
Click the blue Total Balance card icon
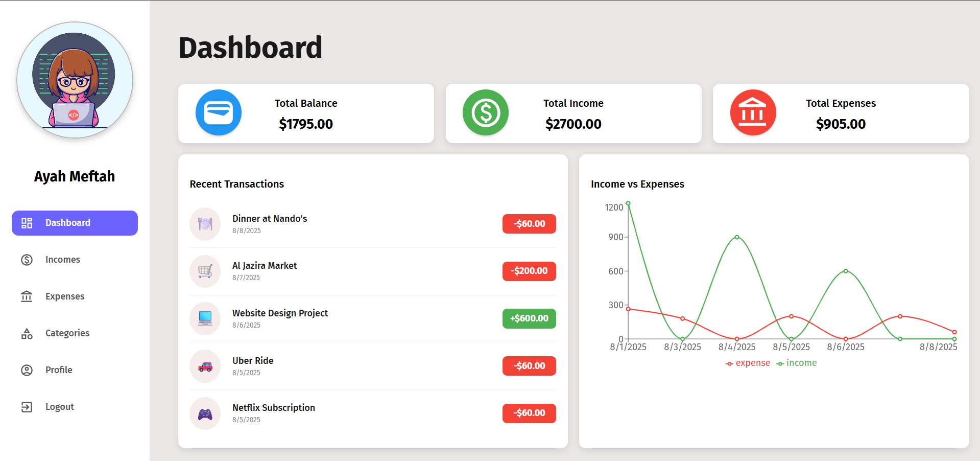pos(218,112)
